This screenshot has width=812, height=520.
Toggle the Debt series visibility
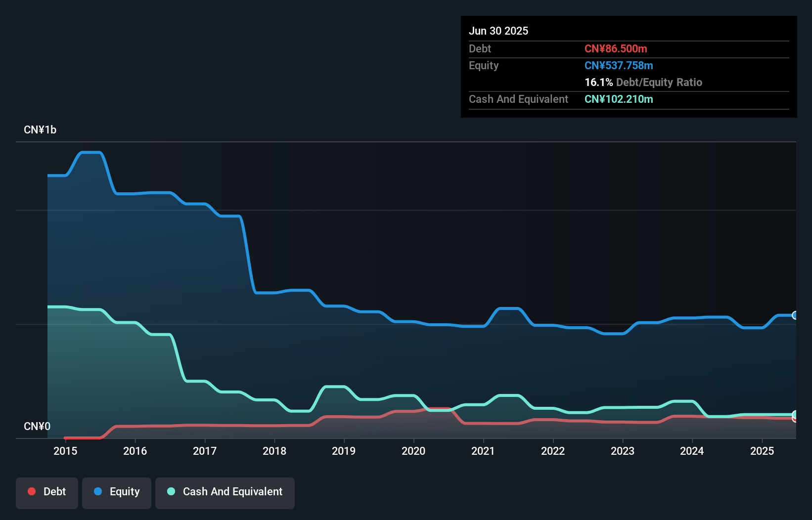pyautogui.click(x=46, y=492)
